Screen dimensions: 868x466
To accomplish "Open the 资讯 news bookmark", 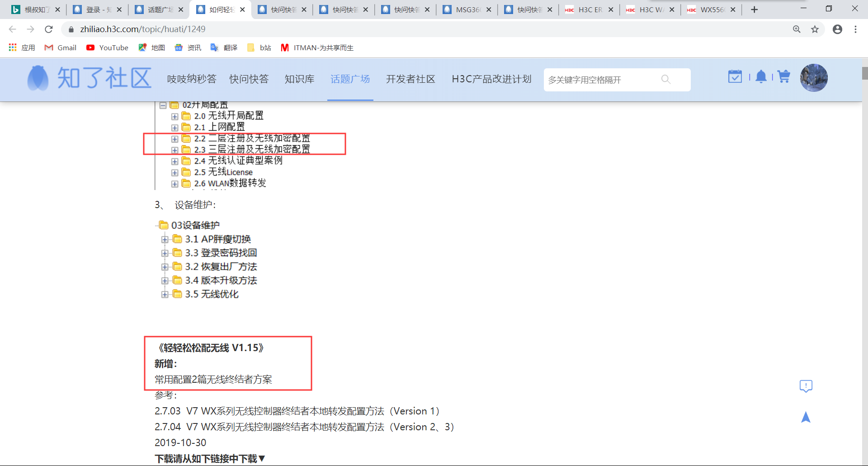I will tap(188, 48).
